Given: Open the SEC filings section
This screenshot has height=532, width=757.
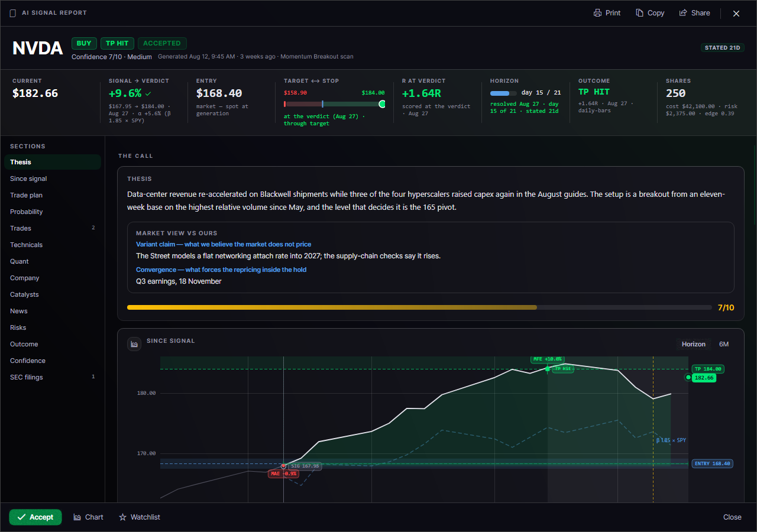Looking at the screenshot, I should [53, 377].
